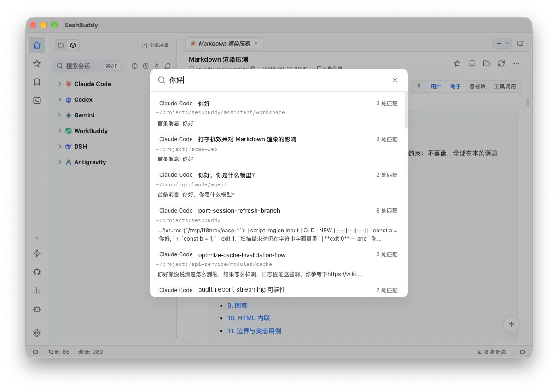Open the bar chart statistics icon
Viewport: 558px width, 392px height.
pos(37,290)
